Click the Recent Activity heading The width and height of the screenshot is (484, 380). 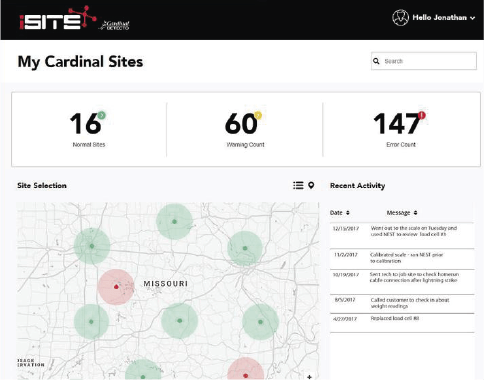357,185
